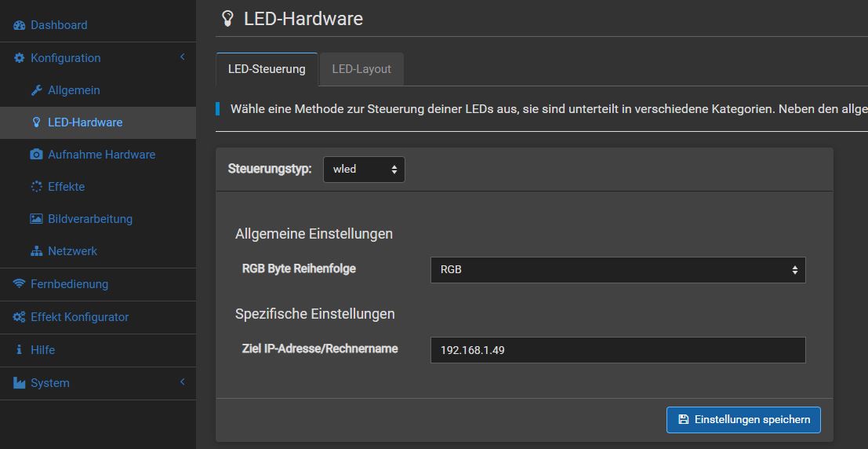Viewport: 868px width, 449px height.
Task: Open the RGB Byte Reihenfolge dropdown
Action: pyautogui.click(x=618, y=270)
